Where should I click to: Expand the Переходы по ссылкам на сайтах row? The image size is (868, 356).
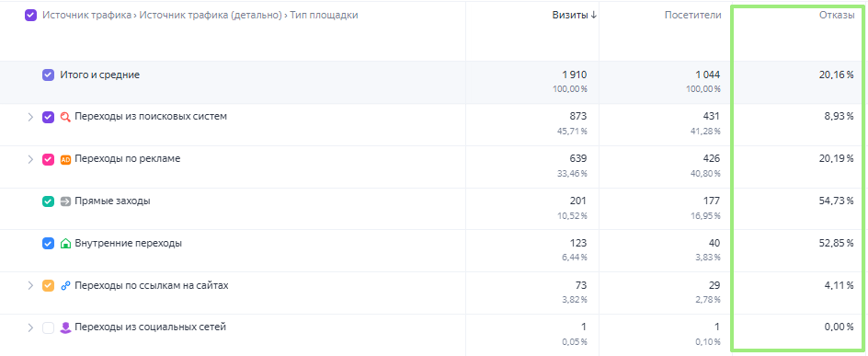[30, 286]
